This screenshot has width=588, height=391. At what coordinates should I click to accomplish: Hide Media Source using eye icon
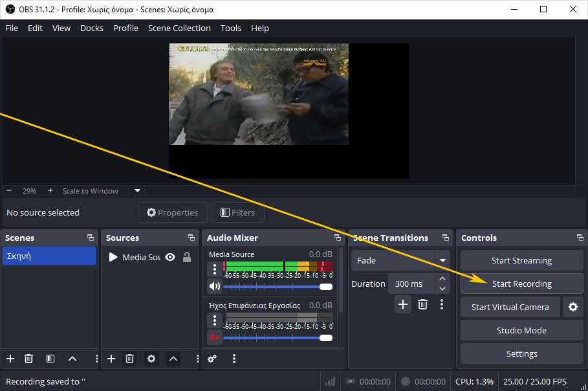[x=170, y=257]
